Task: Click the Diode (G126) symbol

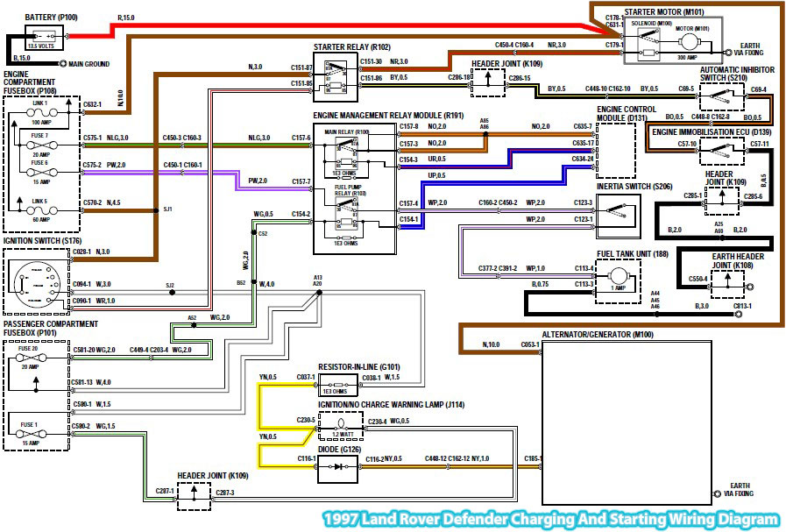Action: click(338, 468)
